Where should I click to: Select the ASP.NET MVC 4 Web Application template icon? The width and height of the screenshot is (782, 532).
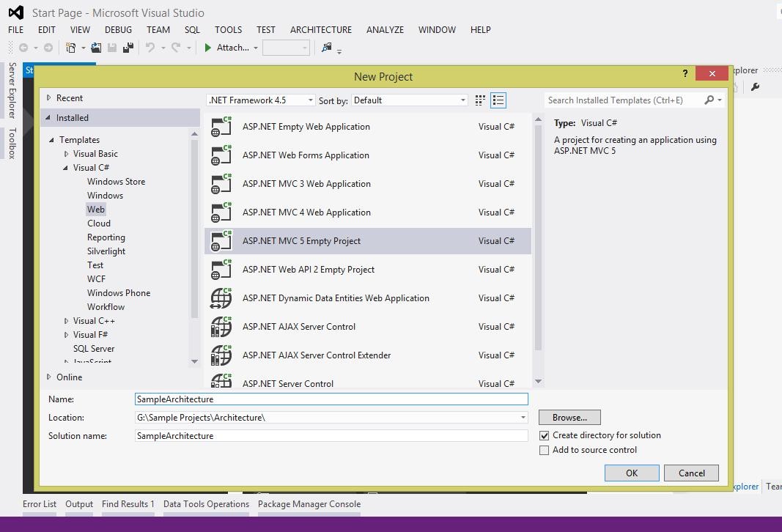[221, 213]
